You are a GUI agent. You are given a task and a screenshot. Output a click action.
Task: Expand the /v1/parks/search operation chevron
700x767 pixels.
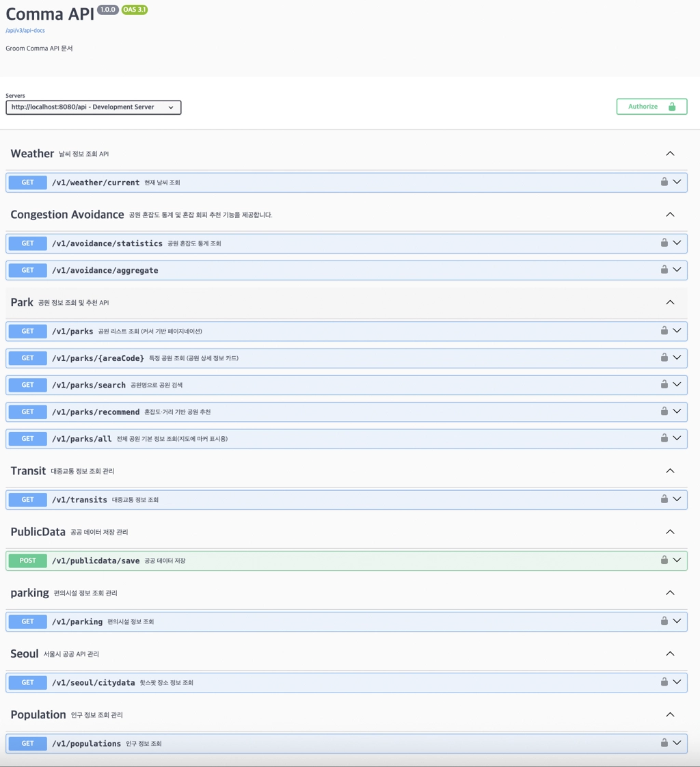677,384
